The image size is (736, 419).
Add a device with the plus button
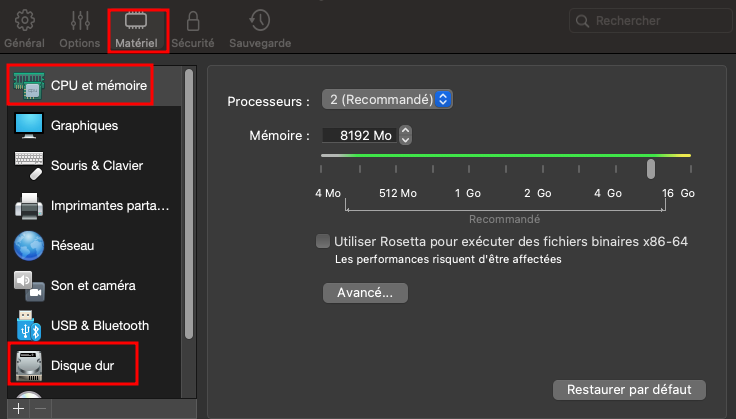(18, 408)
